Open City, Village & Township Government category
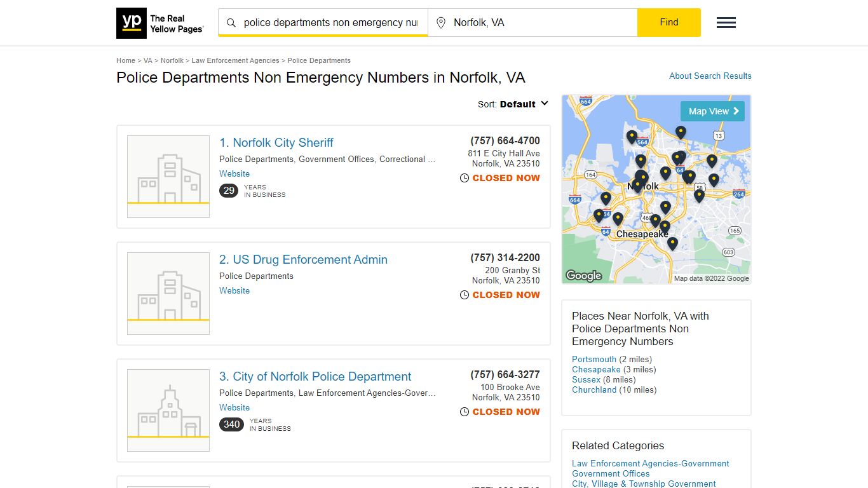 (644, 484)
